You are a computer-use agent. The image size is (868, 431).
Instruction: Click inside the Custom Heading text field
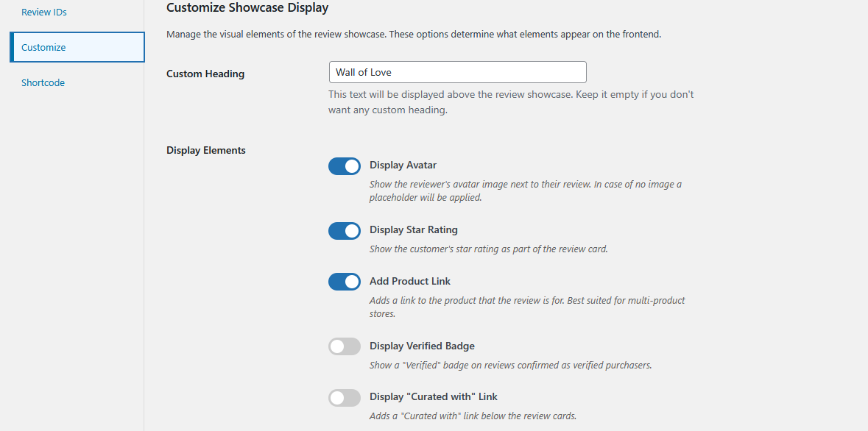[456, 72]
